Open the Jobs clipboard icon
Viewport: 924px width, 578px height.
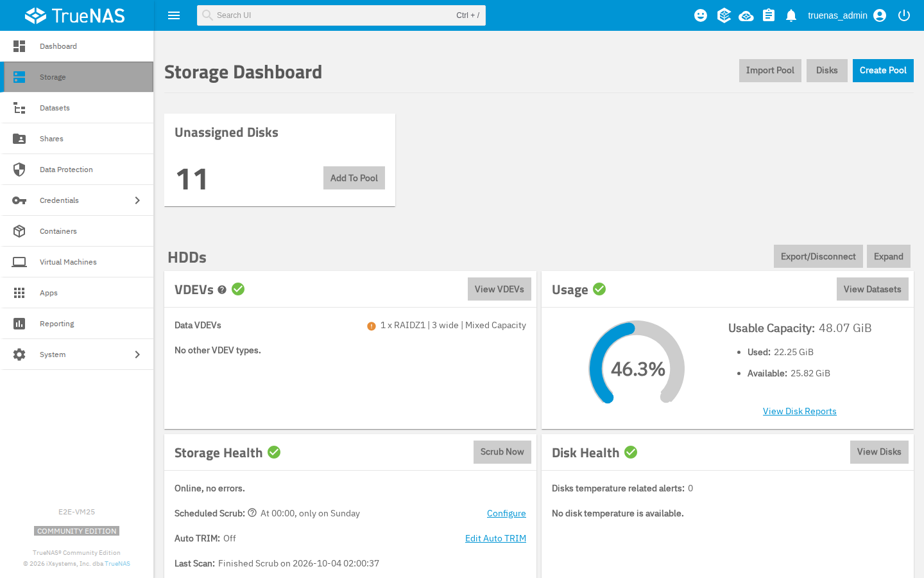click(769, 15)
